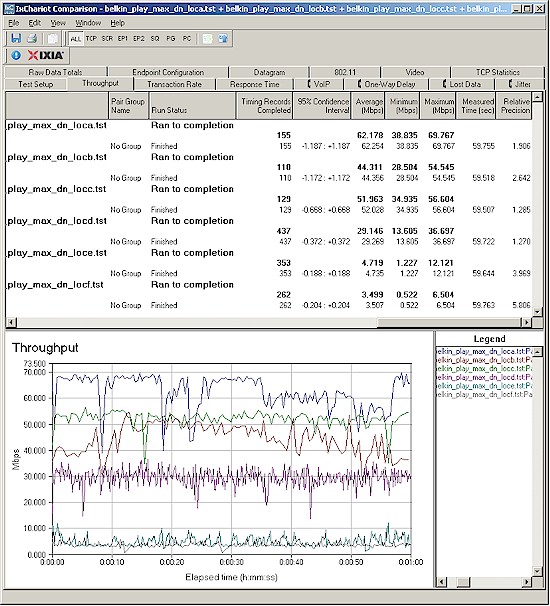Click the results table scroll-up arrow
Screen dimensions: 550x606
[538, 97]
